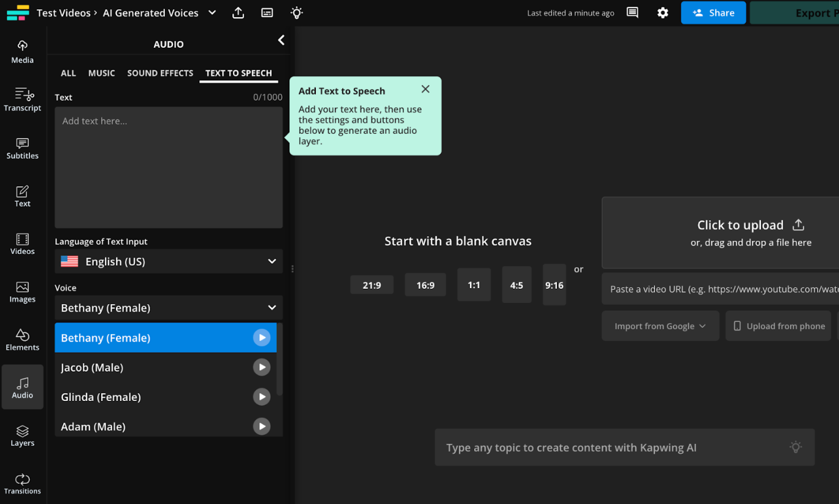Open the Language of Text Input dropdown
The width and height of the screenshot is (839, 504).
tap(168, 261)
